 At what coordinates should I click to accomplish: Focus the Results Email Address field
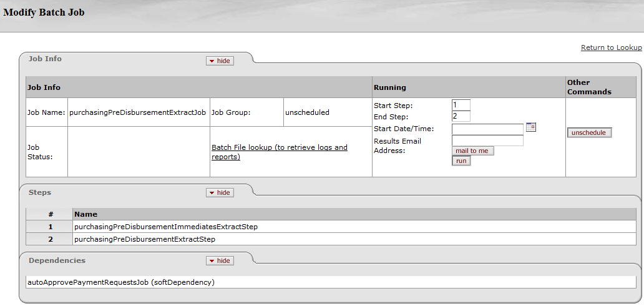pos(487,141)
